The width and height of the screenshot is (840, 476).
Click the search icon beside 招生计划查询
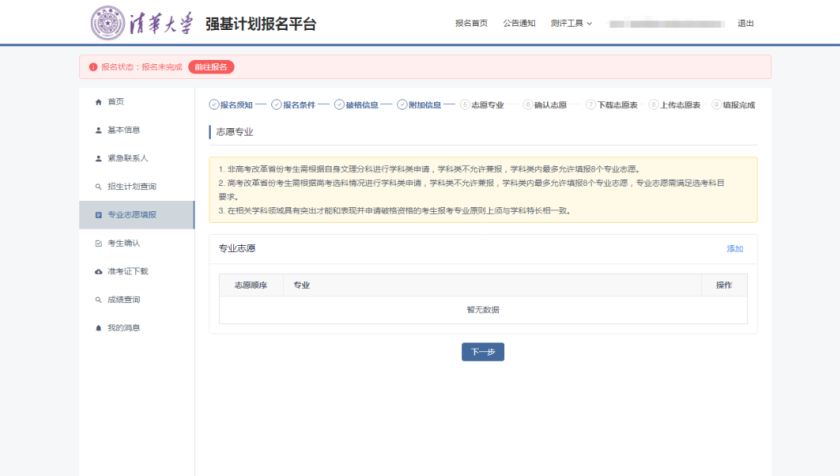coord(99,187)
